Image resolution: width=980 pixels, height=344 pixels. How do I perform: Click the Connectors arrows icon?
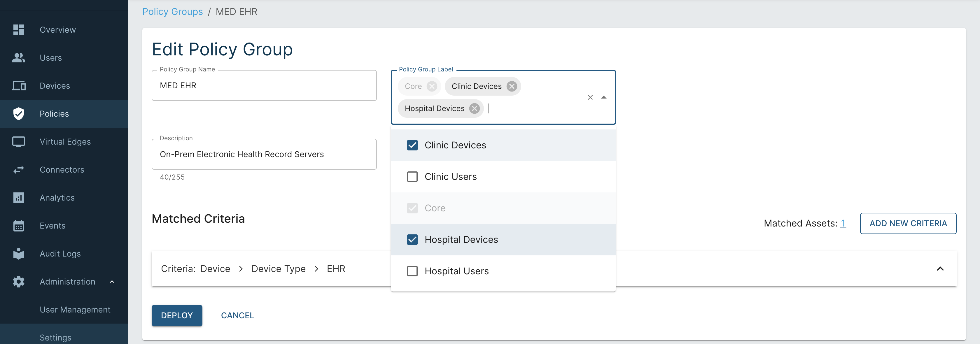click(18, 170)
